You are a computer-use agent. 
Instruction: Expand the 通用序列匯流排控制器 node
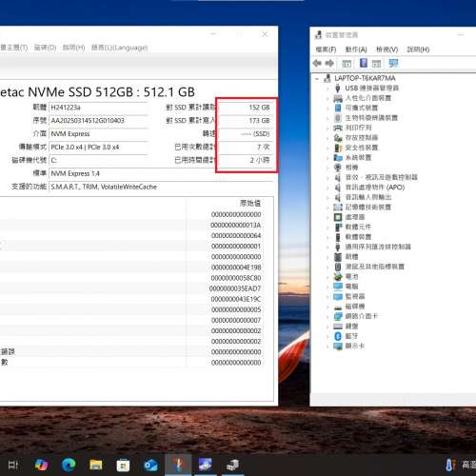point(327,247)
